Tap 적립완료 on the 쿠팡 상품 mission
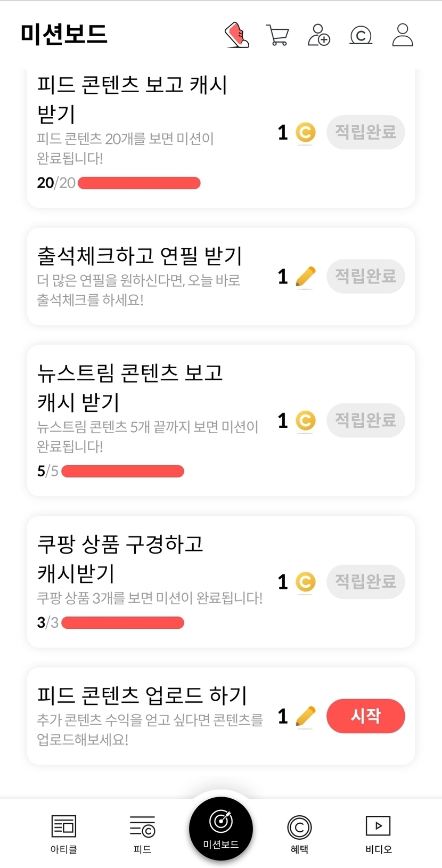Viewport: 442px width, 868px height. [366, 581]
